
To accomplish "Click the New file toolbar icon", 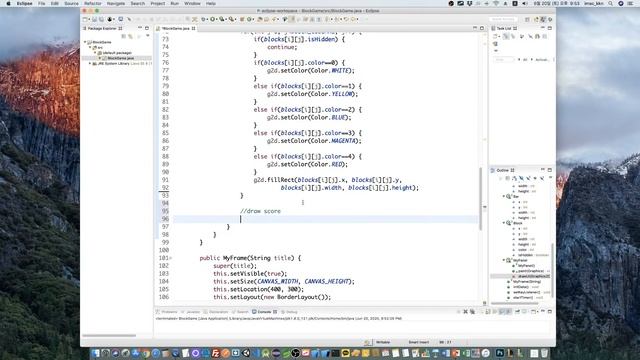I will click(85, 19).
